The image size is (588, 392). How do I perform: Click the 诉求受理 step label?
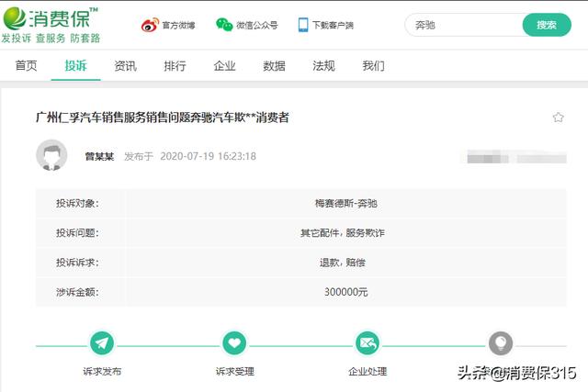click(x=235, y=372)
